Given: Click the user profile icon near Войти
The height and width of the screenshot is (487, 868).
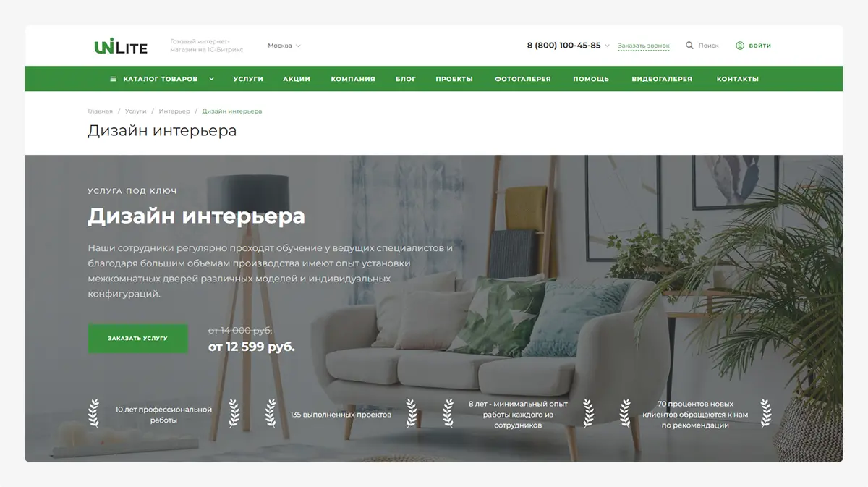Looking at the screenshot, I should click(x=740, y=46).
